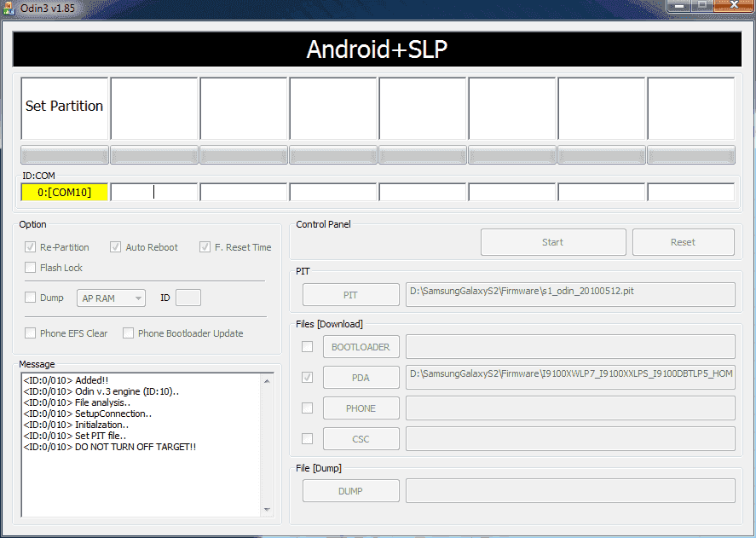Click the PIT file button
Image resolution: width=756 pixels, height=538 pixels.
click(x=351, y=295)
